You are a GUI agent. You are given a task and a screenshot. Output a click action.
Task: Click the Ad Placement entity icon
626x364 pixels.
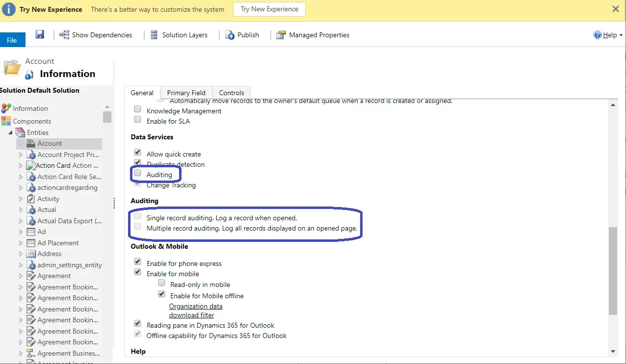pyautogui.click(x=31, y=243)
